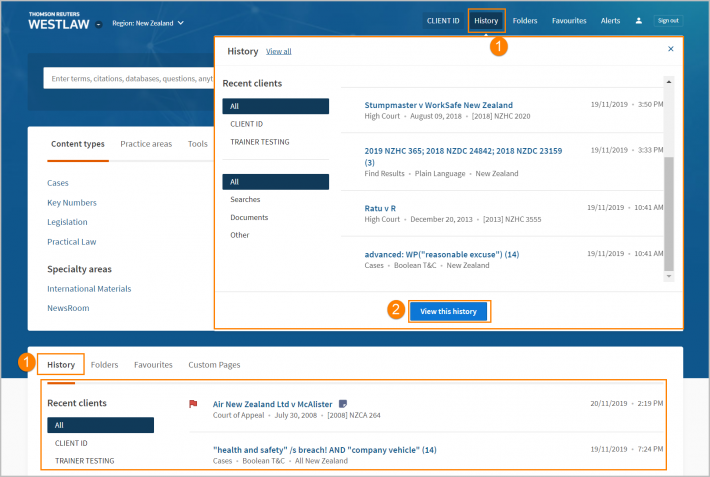Open advanced WP reasonable excuse search
Screen dimensions: 710x477
[441, 255]
